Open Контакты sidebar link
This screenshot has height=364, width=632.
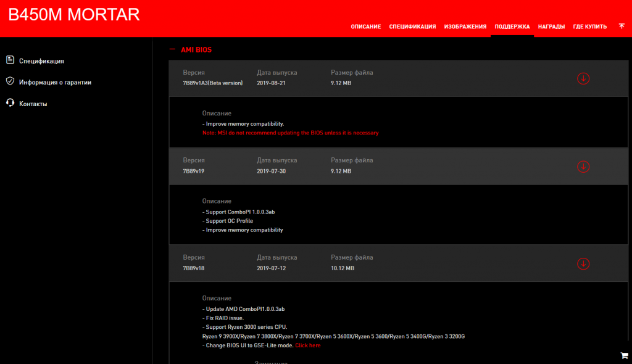pos(33,104)
